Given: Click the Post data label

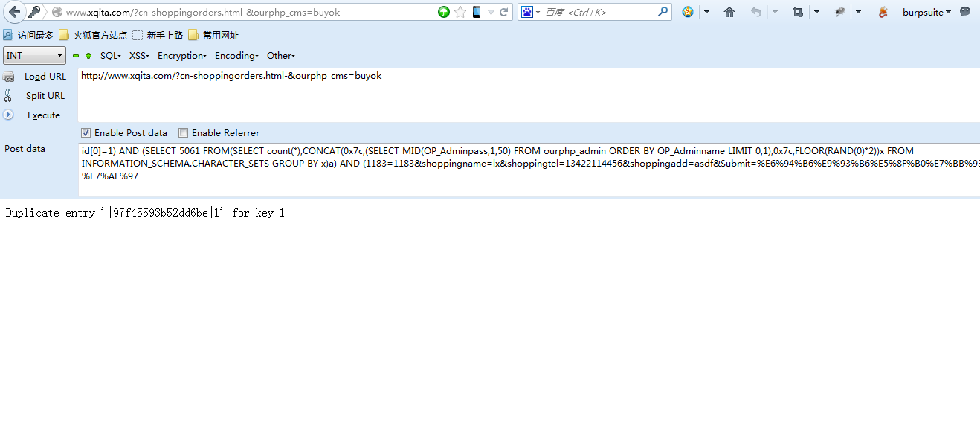Looking at the screenshot, I should tap(25, 149).
